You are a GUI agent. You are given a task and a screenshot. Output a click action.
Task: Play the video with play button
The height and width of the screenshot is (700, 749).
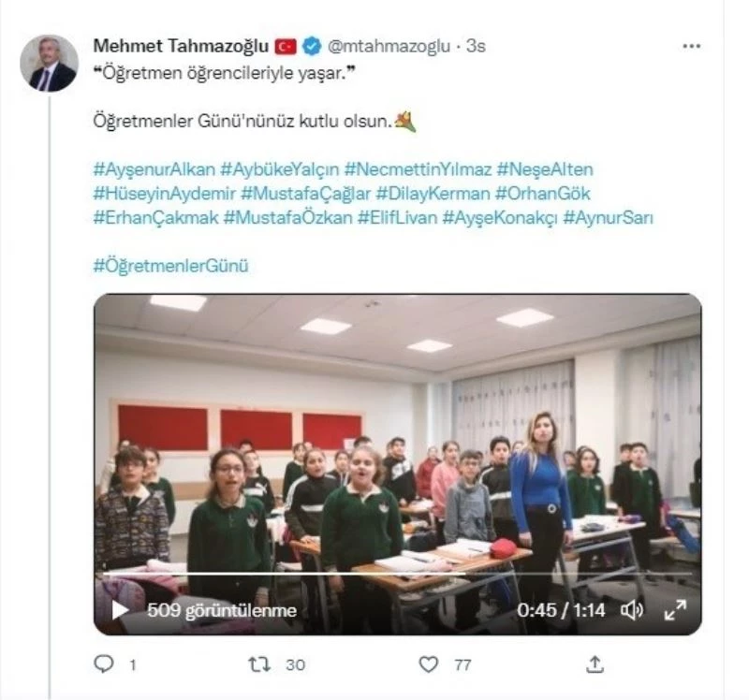(120, 610)
